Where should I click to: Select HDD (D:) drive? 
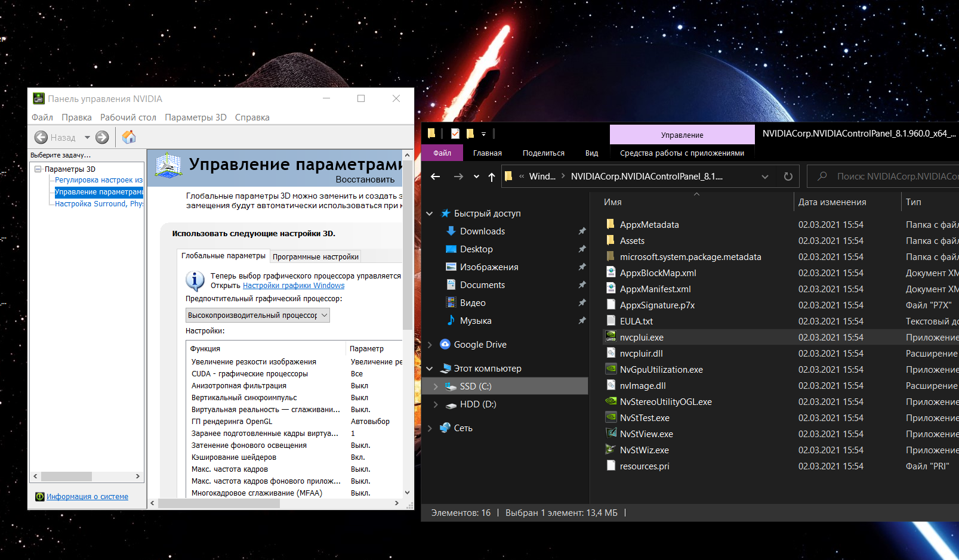coord(477,404)
